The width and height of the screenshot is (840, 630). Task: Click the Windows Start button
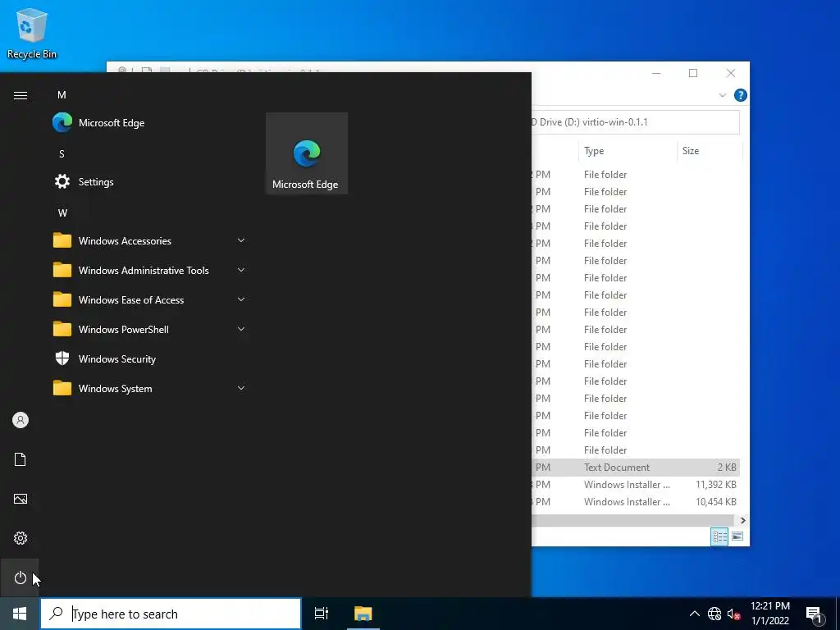pos(20,614)
